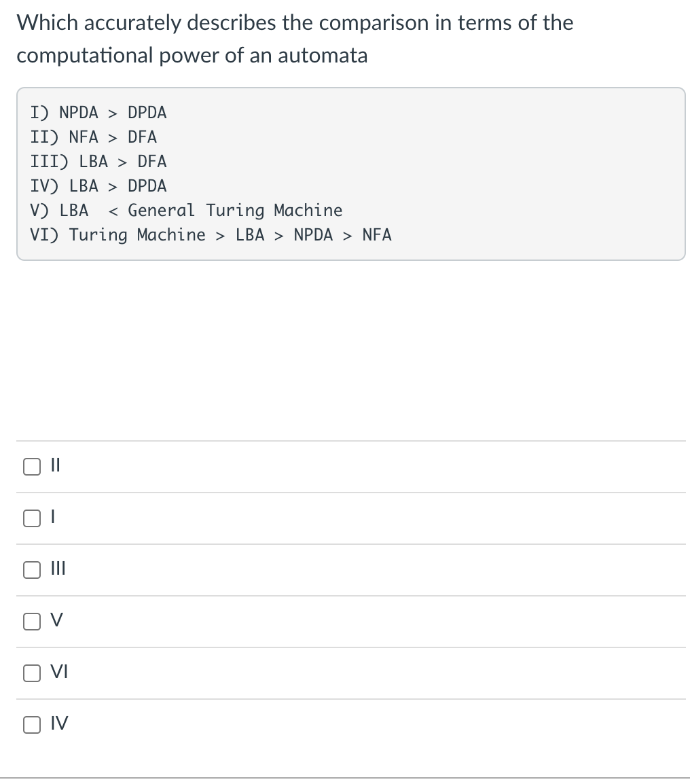Toggle the checkbox for option IV

coord(31,725)
